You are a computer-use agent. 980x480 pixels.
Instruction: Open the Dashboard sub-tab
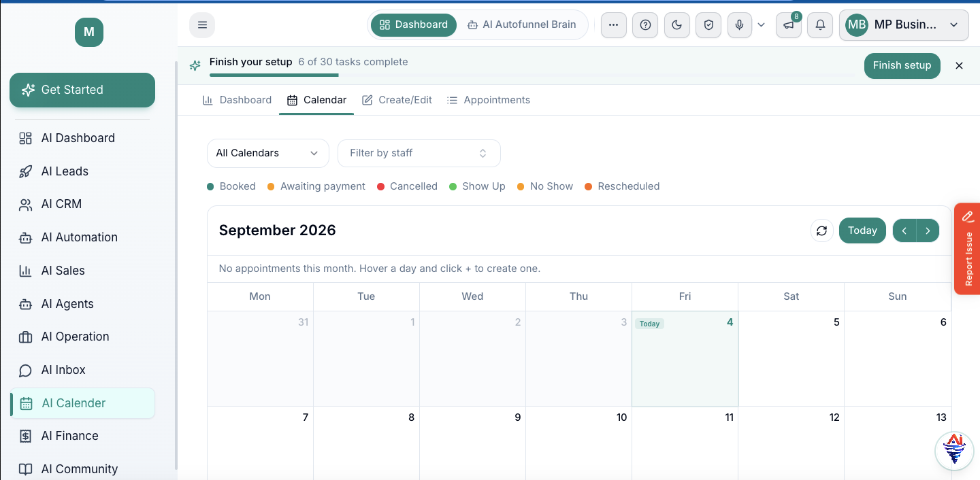[x=238, y=100]
